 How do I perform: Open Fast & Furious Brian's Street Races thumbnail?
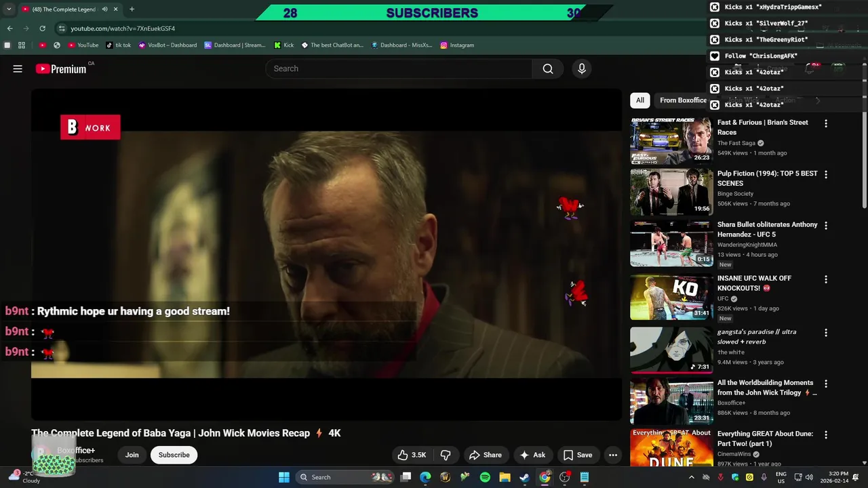tap(671, 141)
